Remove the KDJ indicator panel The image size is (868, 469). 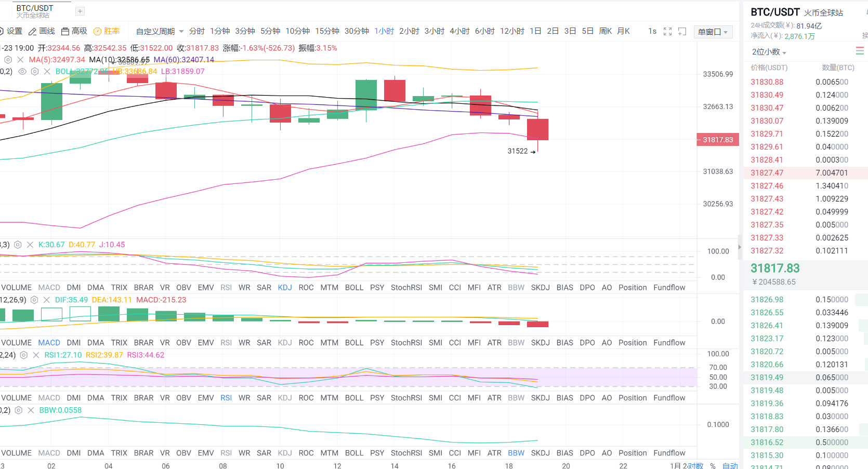pyautogui.click(x=30, y=245)
